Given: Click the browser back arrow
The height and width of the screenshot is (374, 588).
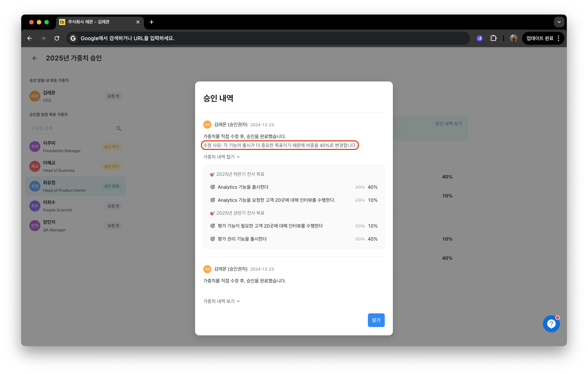Looking at the screenshot, I should [30, 38].
